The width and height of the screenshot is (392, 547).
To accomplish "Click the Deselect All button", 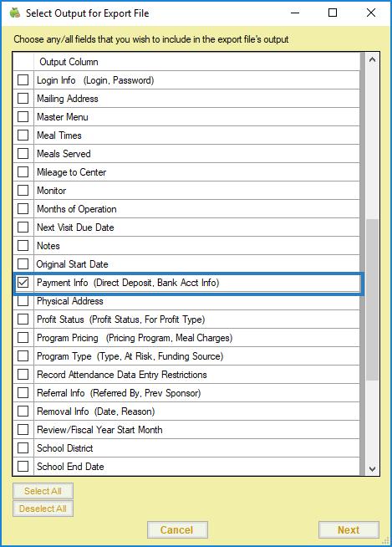I will pyautogui.click(x=43, y=509).
